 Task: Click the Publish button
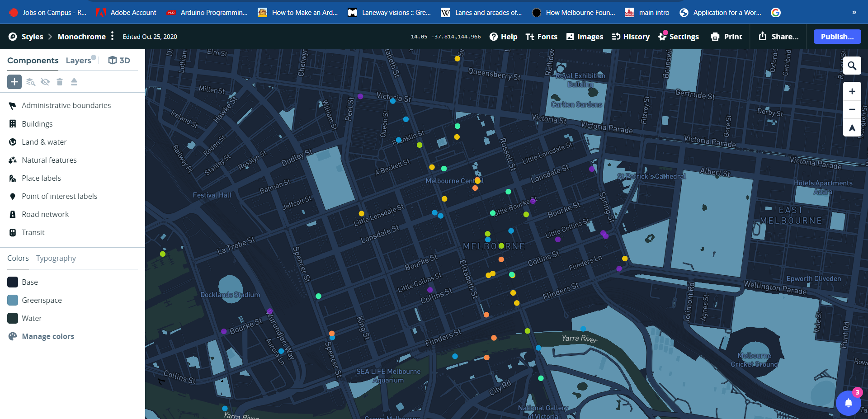pos(837,37)
